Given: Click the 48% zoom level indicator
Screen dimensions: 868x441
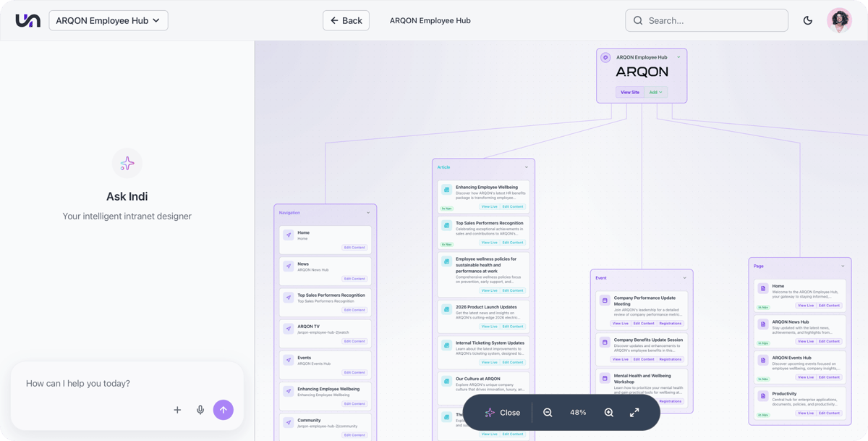Looking at the screenshot, I should tap(578, 413).
